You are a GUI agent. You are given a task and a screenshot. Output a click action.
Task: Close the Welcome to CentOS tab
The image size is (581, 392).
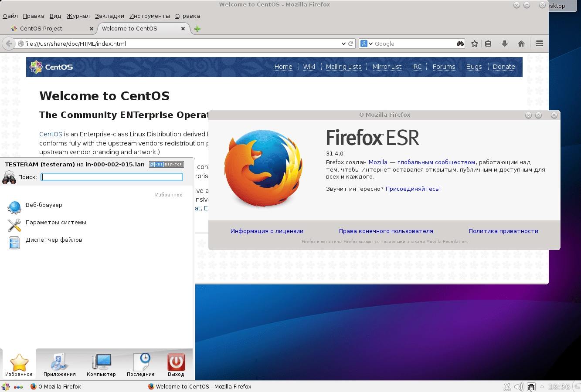tap(183, 29)
